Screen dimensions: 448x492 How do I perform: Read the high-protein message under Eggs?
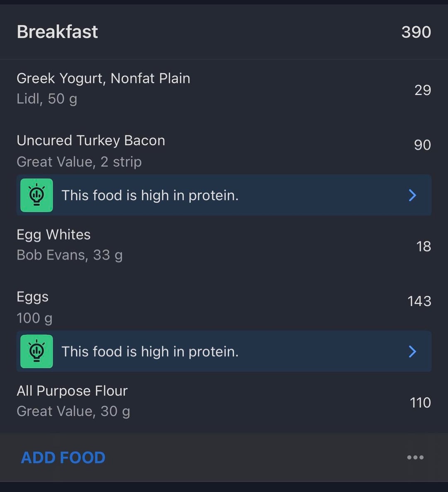[x=150, y=351]
